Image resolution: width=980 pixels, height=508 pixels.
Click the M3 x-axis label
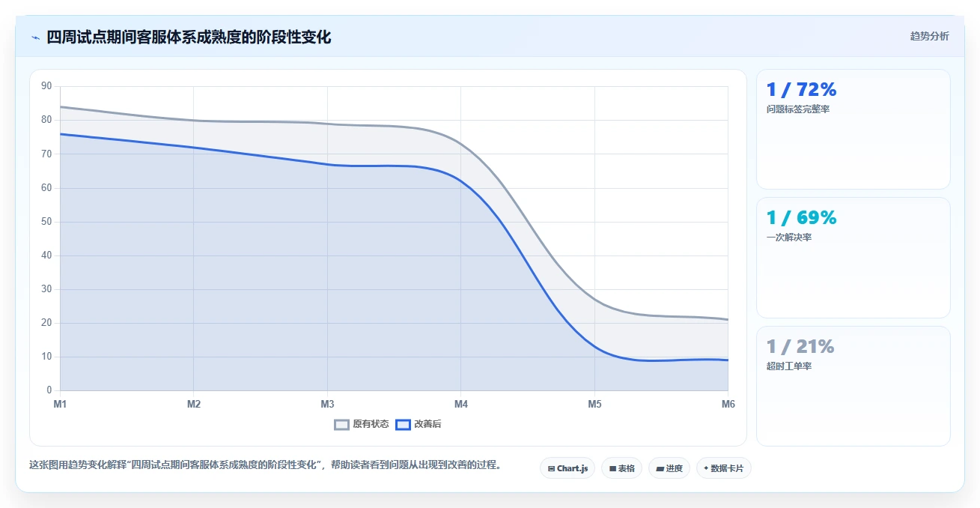pyautogui.click(x=327, y=404)
